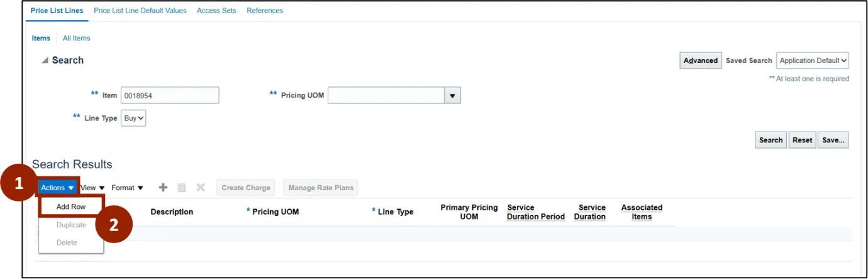Screen dimensions: 868x279
Task: Click the Duplicate toolbar icon
Action: coord(182,188)
